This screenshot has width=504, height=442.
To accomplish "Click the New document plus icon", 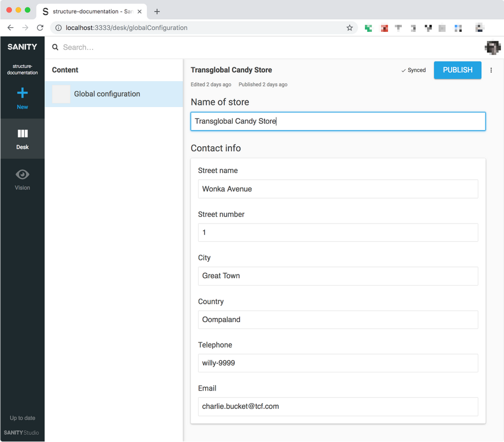I will (x=22, y=93).
